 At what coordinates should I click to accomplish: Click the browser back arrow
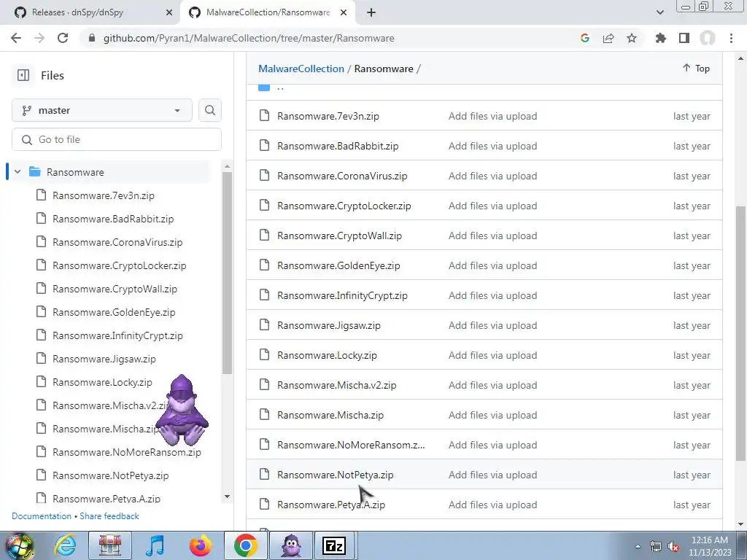[x=16, y=38]
